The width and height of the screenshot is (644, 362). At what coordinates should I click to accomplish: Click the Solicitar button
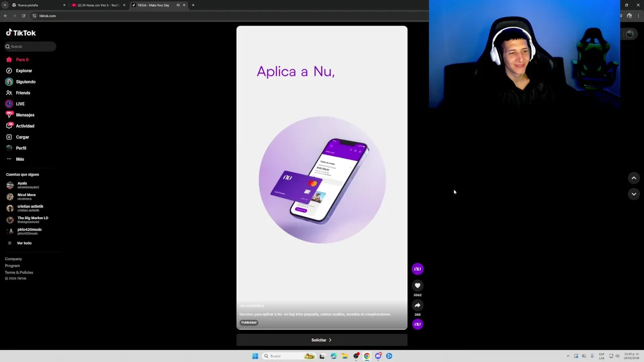click(322, 340)
